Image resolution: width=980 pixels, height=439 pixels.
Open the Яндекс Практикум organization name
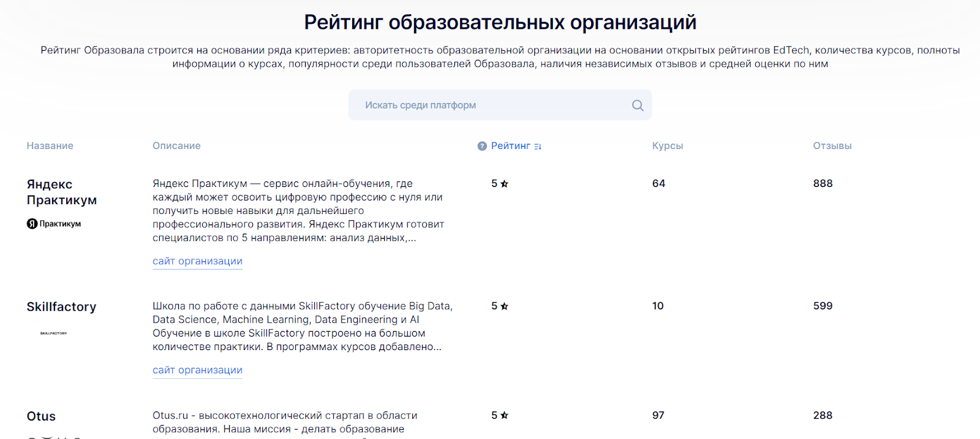pos(61,192)
